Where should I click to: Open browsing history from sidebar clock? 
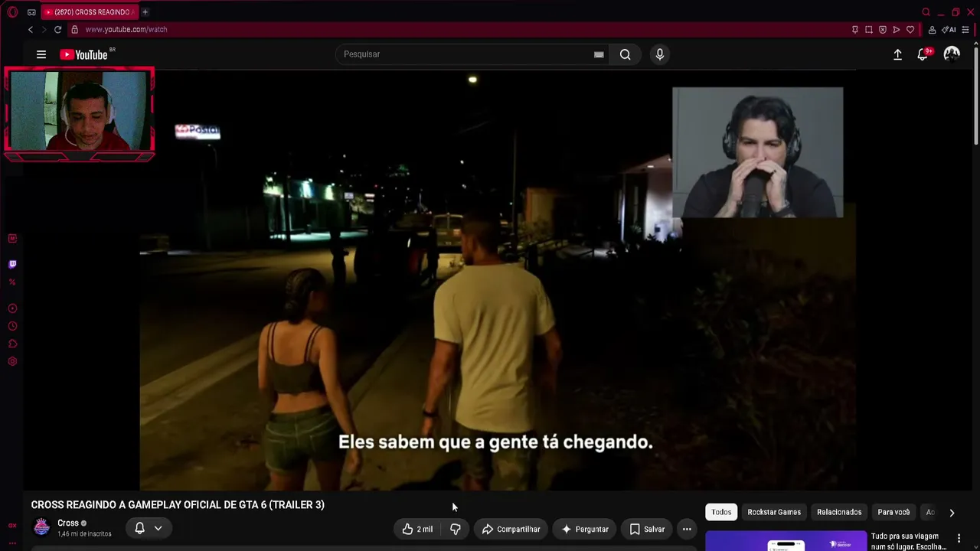(x=12, y=327)
